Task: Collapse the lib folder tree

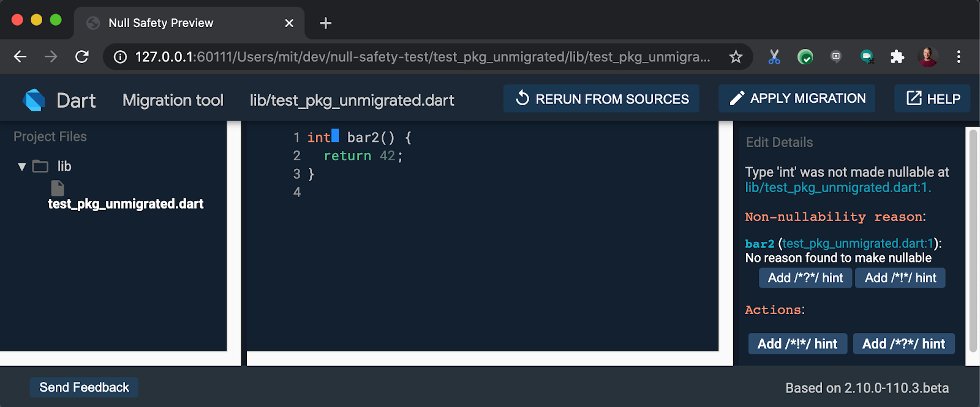Action: tap(22, 166)
